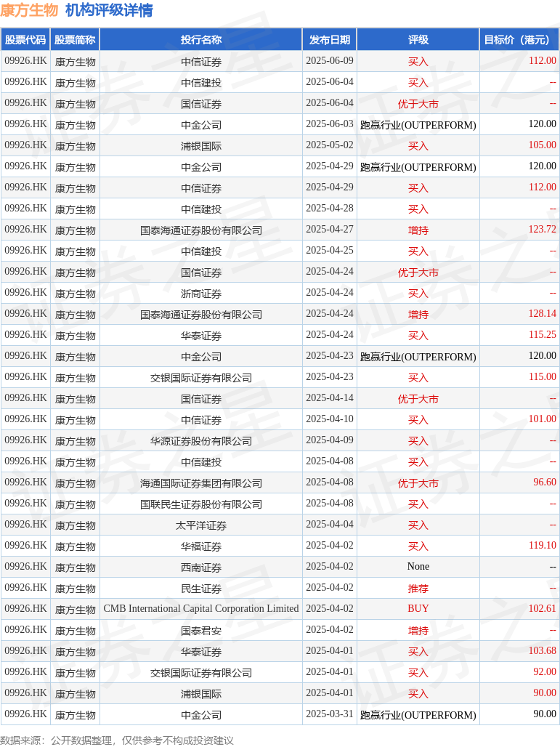Click the 康方生物 title text
Image resolution: width=560 pixels, height=747 pixels.
click(x=29, y=10)
